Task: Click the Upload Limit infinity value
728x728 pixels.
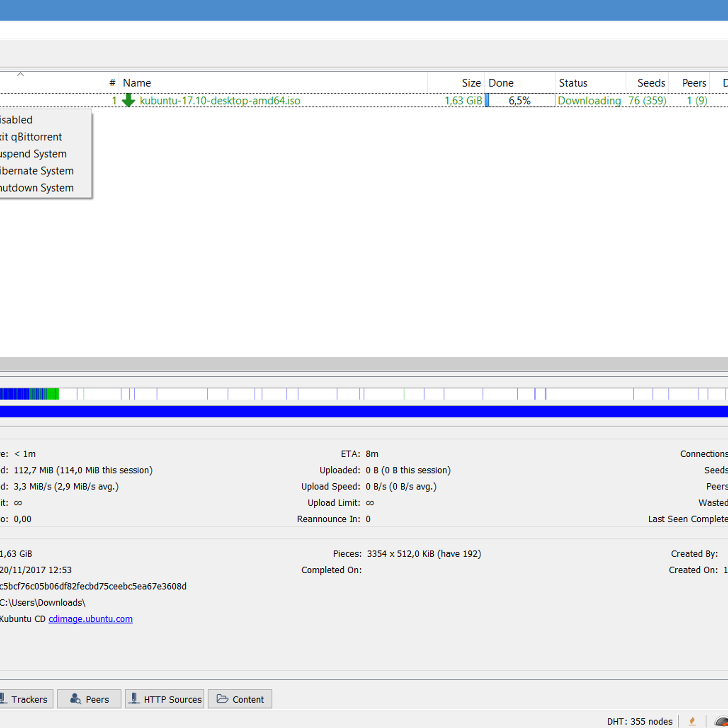Action: click(x=370, y=503)
